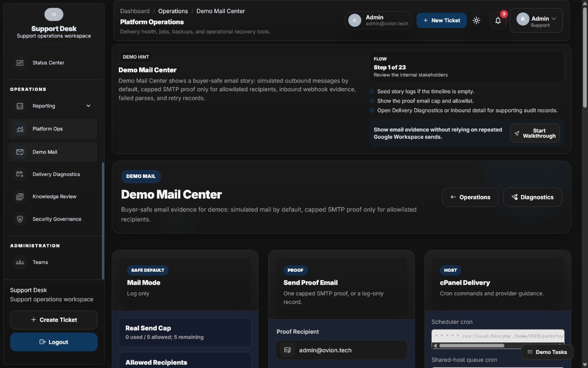Image resolution: width=588 pixels, height=368 pixels.
Task: Click the envelope icon beside admin@ovion.tech
Action: coord(288,350)
